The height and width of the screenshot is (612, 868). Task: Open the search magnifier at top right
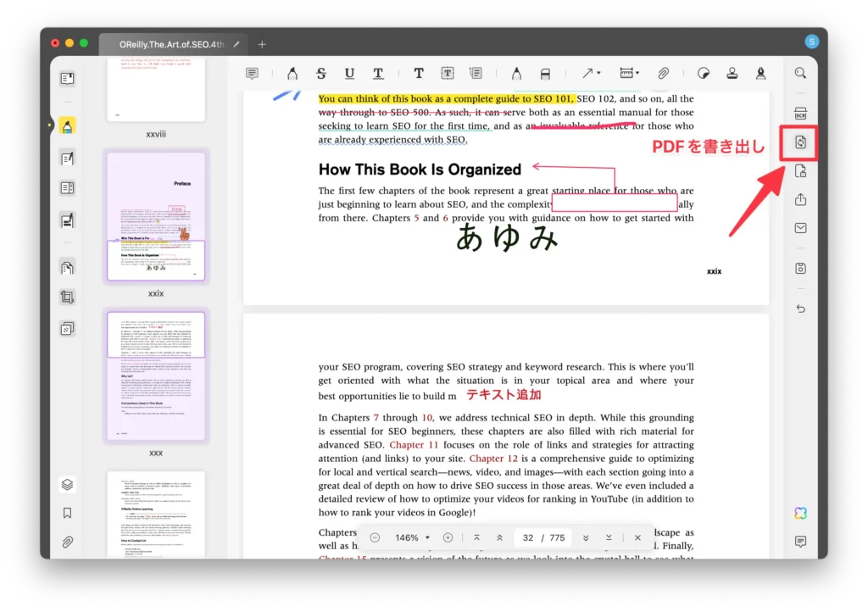[x=800, y=74]
